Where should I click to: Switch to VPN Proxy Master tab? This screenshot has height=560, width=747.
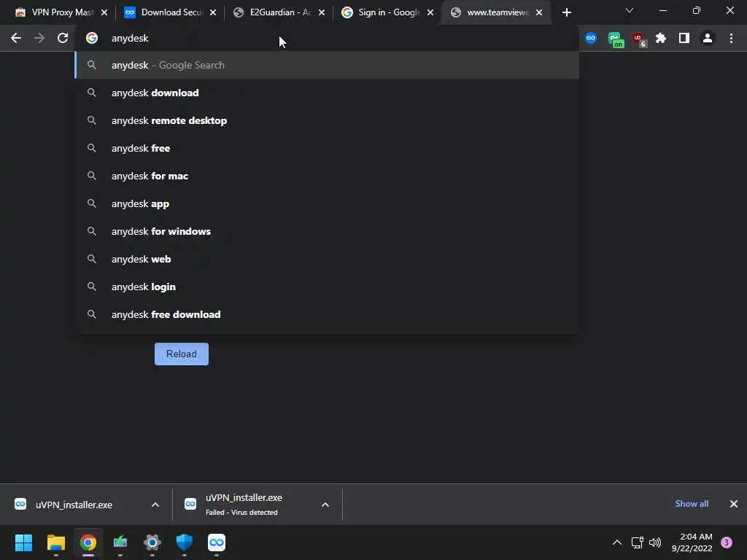click(x=61, y=12)
